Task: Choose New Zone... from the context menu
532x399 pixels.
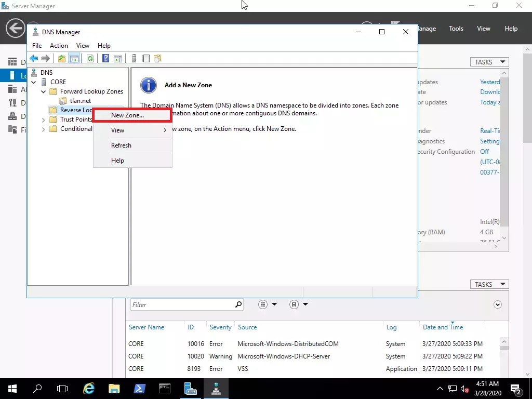Action: click(132, 115)
